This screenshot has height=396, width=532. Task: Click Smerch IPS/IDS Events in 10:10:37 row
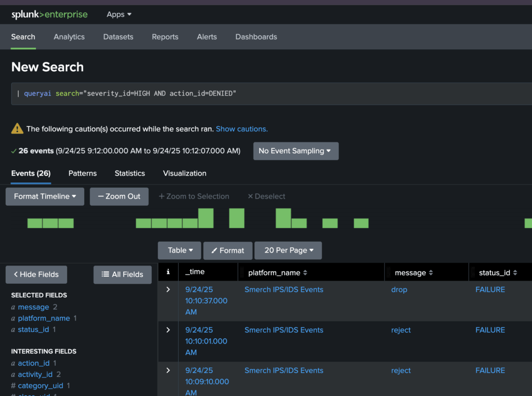pos(284,290)
